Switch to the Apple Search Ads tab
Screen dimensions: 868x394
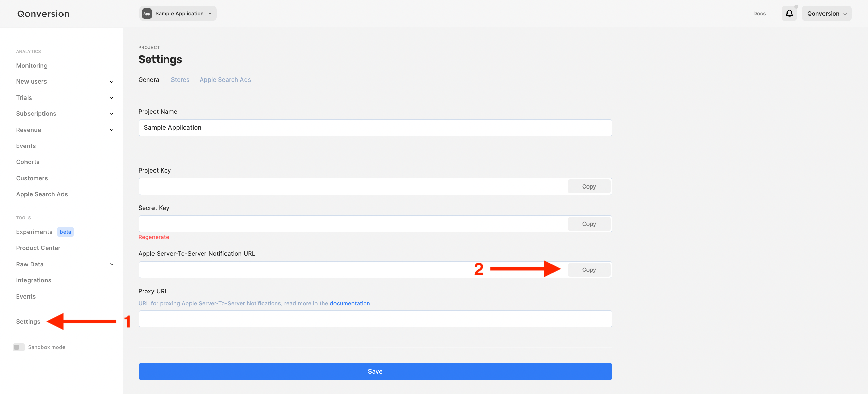coord(225,80)
